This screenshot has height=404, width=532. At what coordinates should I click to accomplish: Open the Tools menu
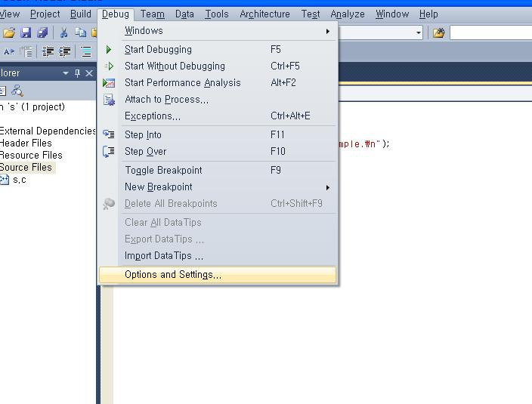[x=216, y=14]
